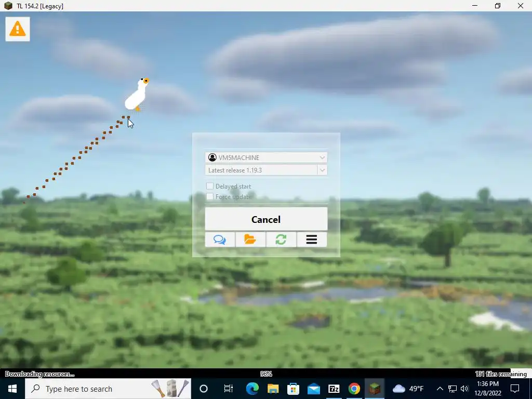532x399 pixels.
Task: Open the 49°F weather widget
Action: 408,389
